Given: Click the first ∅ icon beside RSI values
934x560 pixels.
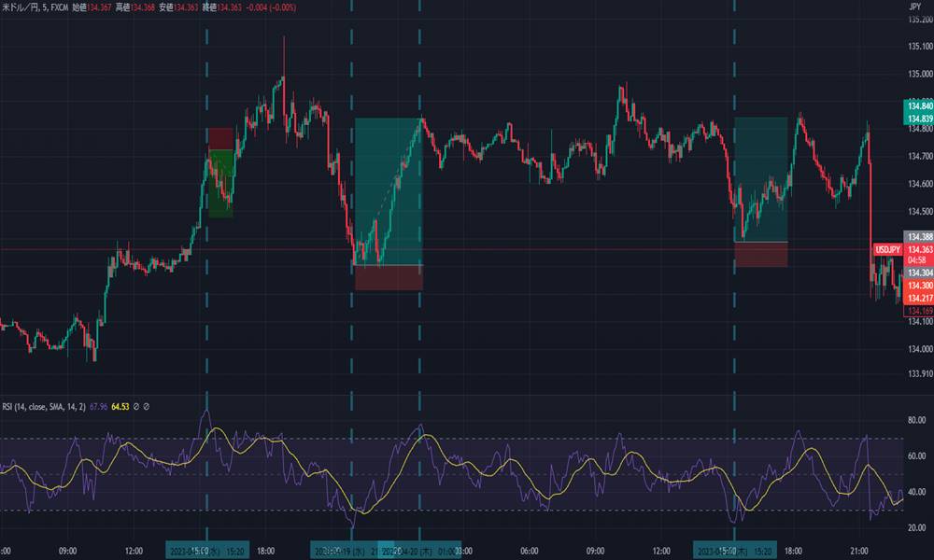Looking at the screenshot, I should tap(136, 406).
